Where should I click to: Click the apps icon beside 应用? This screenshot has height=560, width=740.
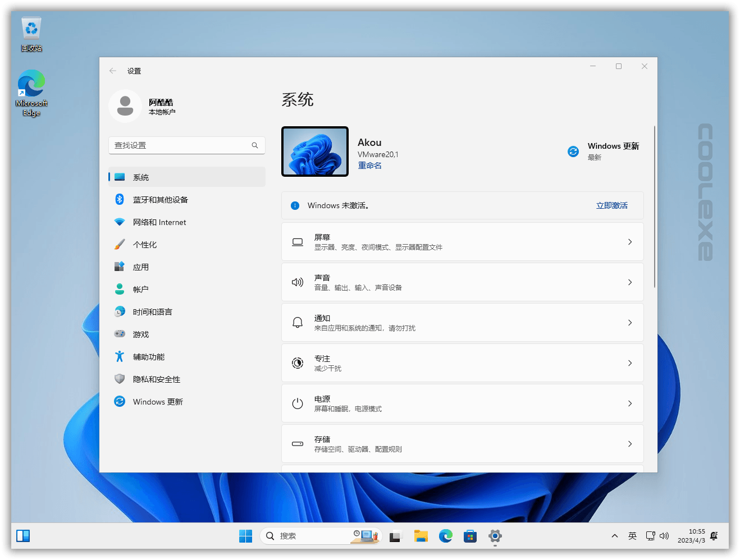pos(120,267)
